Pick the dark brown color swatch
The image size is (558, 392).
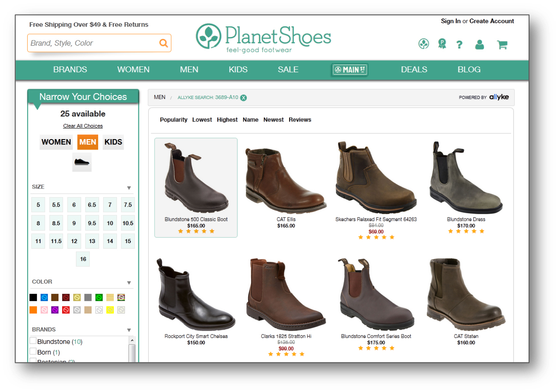[x=55, y=297]
